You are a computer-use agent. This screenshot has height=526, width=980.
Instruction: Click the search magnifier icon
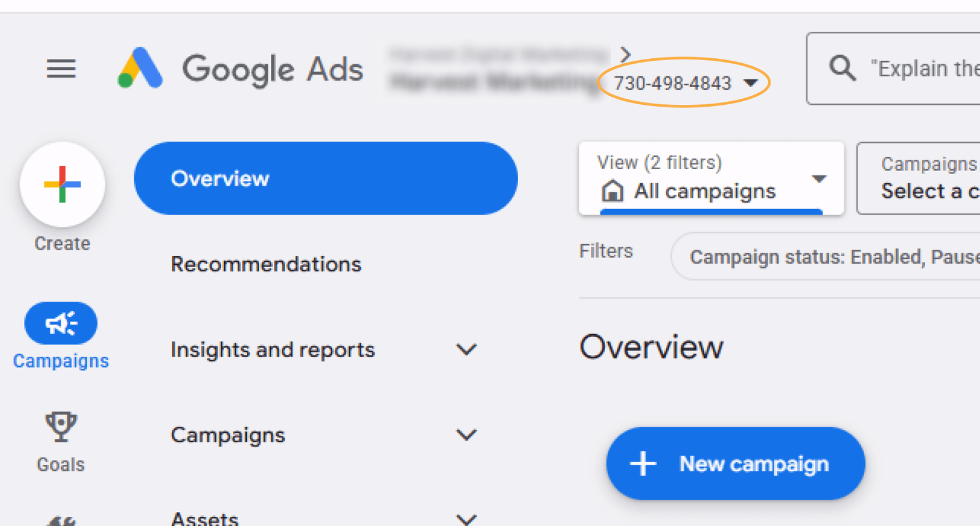[x=843, y=68]
